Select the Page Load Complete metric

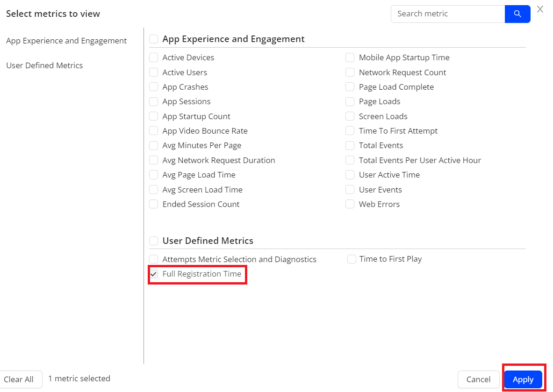tap(350, 87)
